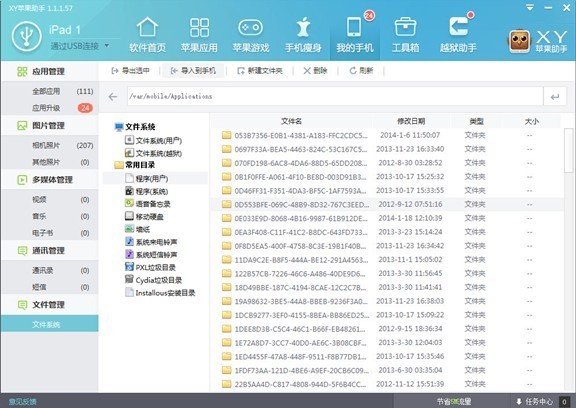Click the go arrow at path bar end
The height and width of the screenshot is (408, 576).
(x=555, y=97)
